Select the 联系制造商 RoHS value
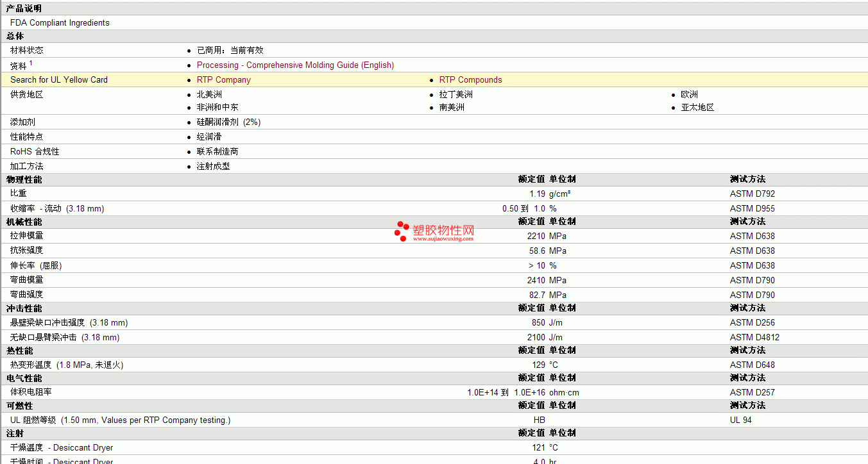Image resolution: width=868 pixels, height=464 pixels. (217, 152)
